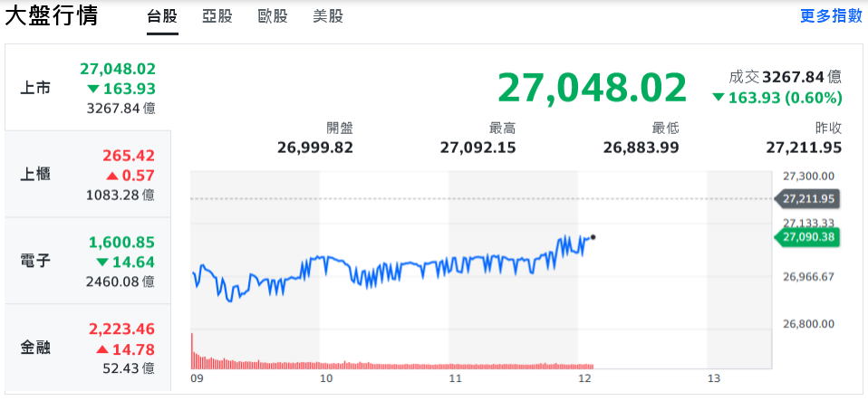Click the gray 27,211.95 previous close tag
The image size is (868, 401).
point(806,198)
